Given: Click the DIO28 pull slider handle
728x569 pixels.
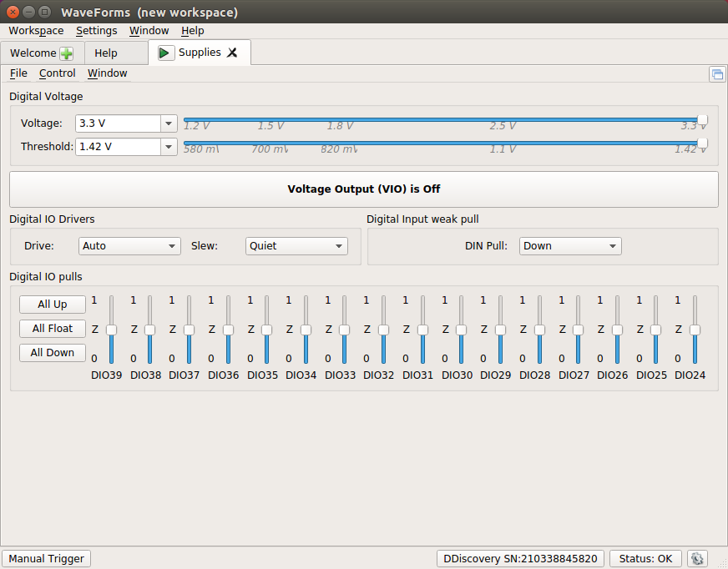Looking at the screenshot, I should pyautogui.click(x=539, y=330).
